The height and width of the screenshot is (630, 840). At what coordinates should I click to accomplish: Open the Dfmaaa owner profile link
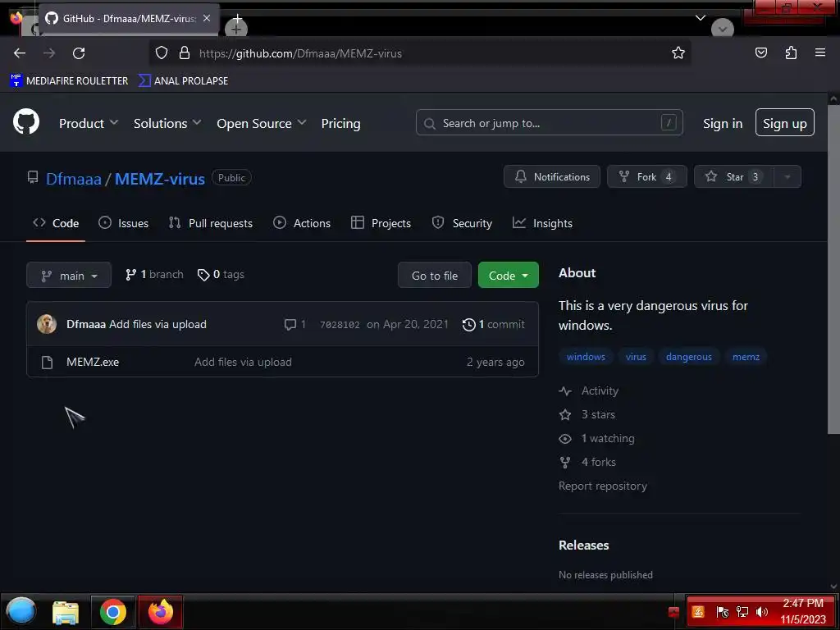pyautogui.click(x=73, y=178)
